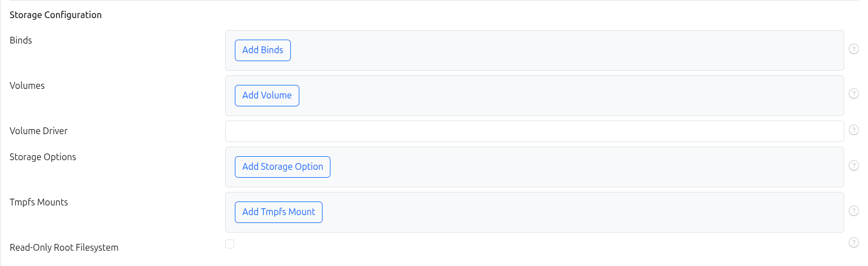Viewport: 868px width, 266px height.
Task: Open the Tmpfs Mounts help icon
Action: tap(854, 211)
